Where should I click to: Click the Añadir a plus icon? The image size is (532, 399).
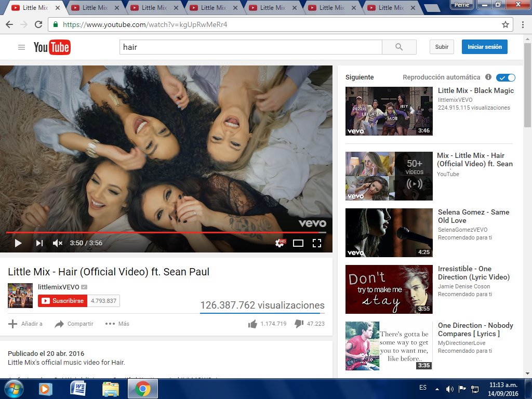[12, 324]
